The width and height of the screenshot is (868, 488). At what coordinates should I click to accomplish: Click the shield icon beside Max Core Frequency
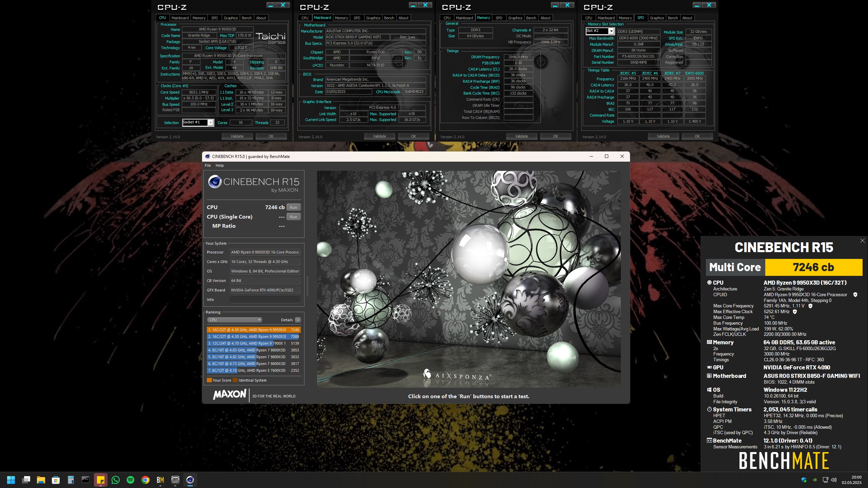[810, 306]
